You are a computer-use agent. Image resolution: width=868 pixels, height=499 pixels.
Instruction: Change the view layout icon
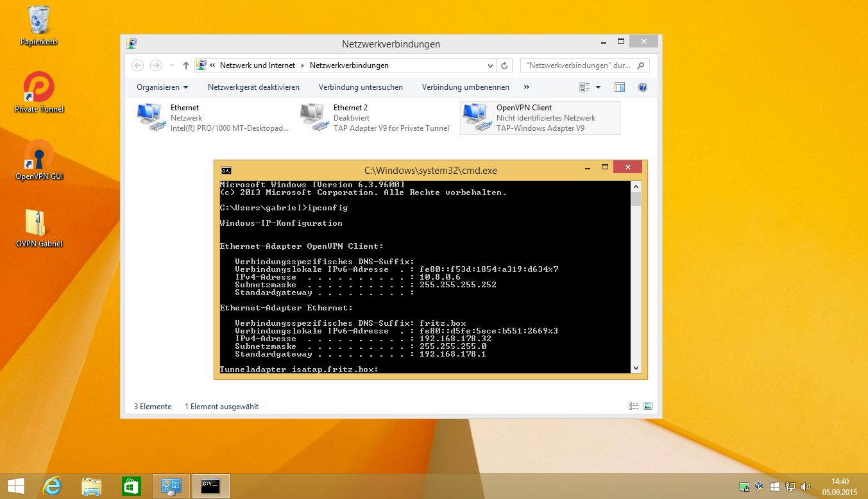click(x=584, y=87)
